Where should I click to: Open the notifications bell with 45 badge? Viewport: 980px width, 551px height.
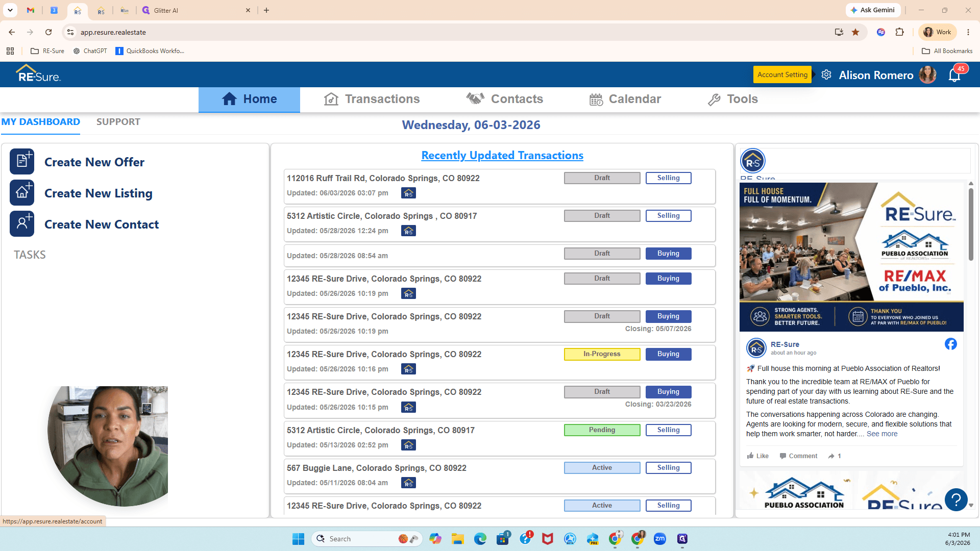point(955,74)
